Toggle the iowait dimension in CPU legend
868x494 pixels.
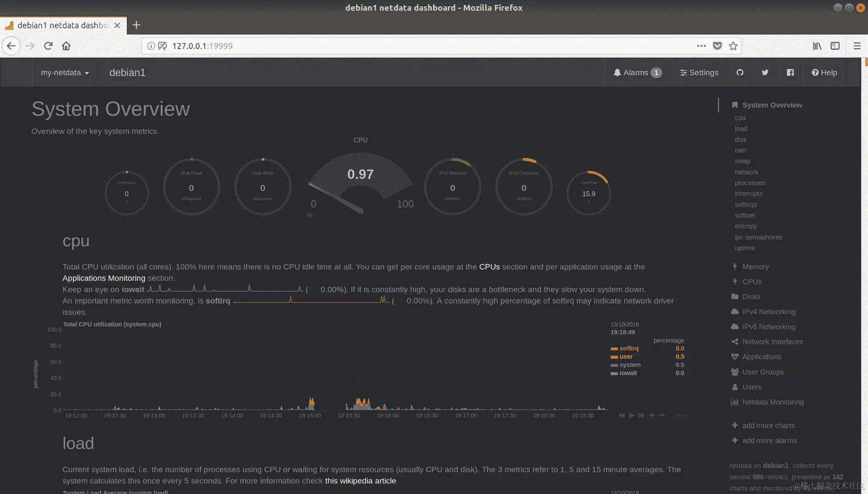pyautogui.click(x=628, y=373)
